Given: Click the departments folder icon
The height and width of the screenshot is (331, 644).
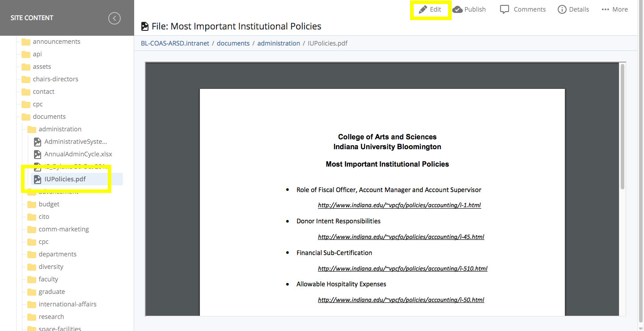Looking at the screenshot, I should pyautogui.click(x=32, y=254).
